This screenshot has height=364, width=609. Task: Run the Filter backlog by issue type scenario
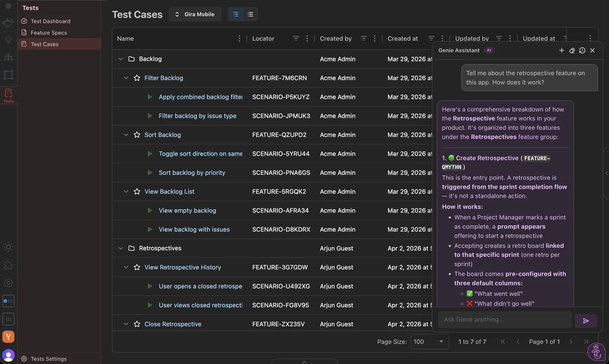click(150, 116)
